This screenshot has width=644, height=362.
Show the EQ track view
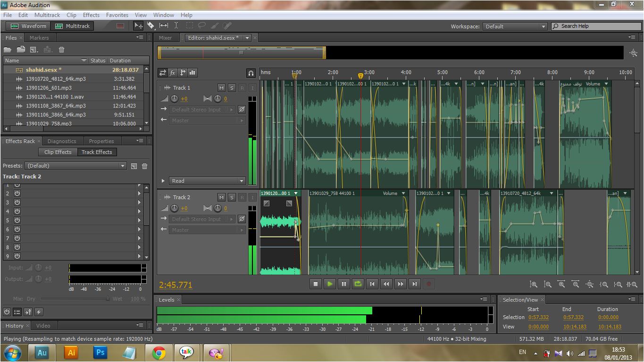pos(192,73)
